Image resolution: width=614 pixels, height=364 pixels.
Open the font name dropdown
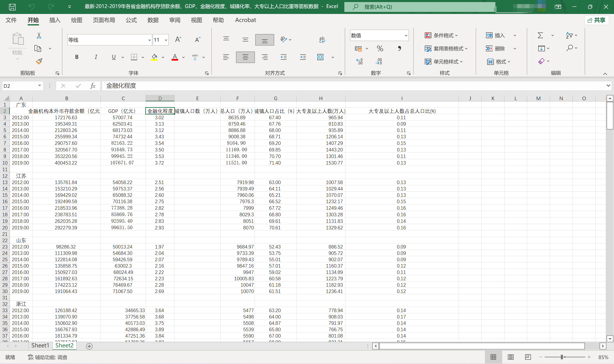[x=149, y=40]
